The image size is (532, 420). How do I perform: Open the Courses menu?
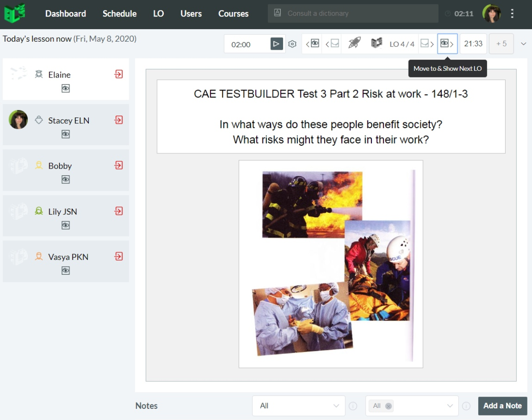click(233, 13)
